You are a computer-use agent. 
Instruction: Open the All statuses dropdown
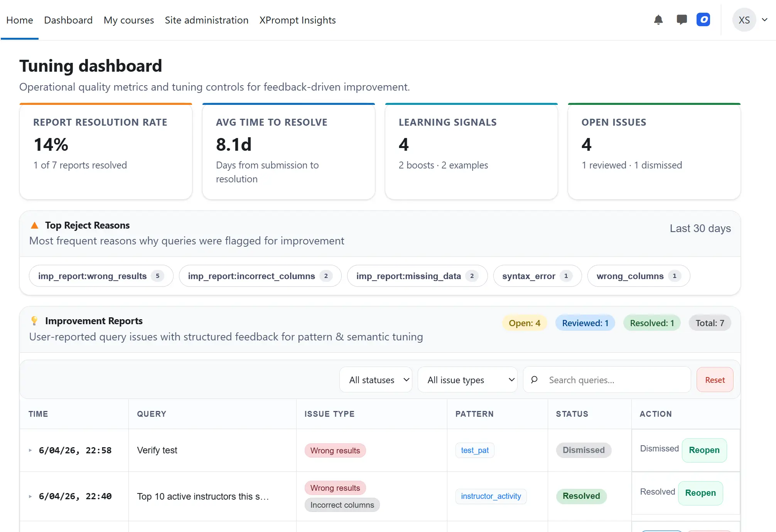tap(376, 380)
